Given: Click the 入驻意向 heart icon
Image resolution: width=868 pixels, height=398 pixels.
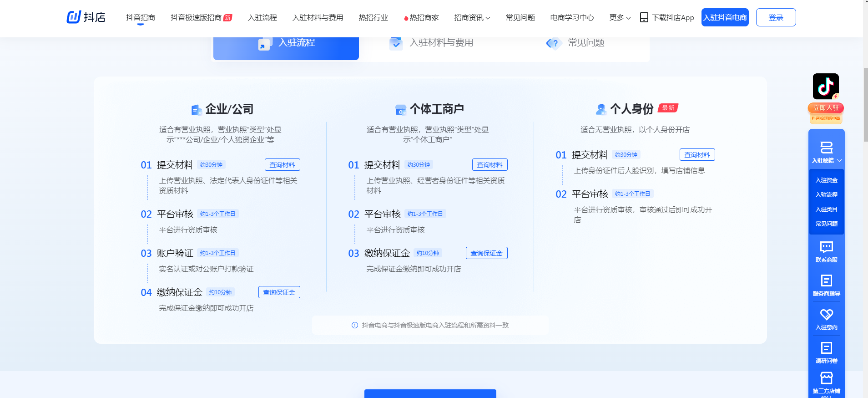Looking at the screenshot, I should pos(826,314).
